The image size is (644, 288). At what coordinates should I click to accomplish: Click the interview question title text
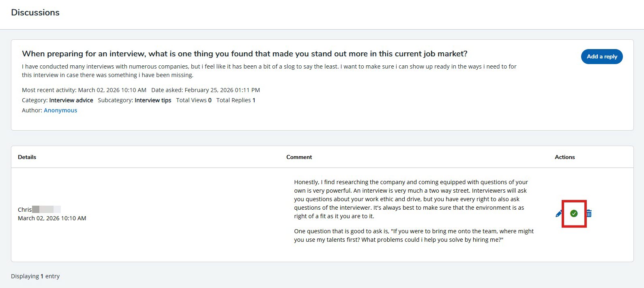pyautogui.click(x=245, y=54)
